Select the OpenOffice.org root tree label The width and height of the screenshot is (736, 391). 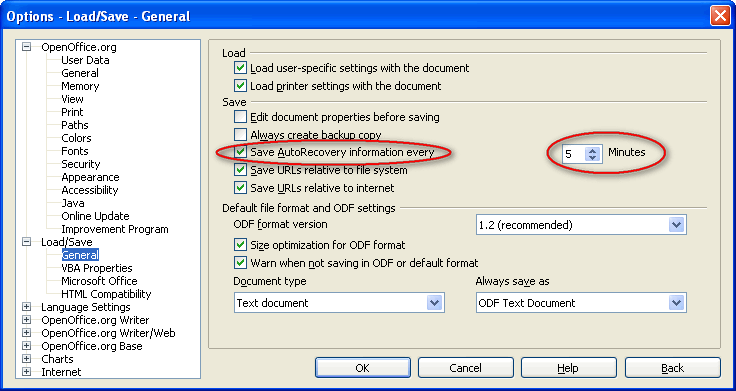[79, 47]
